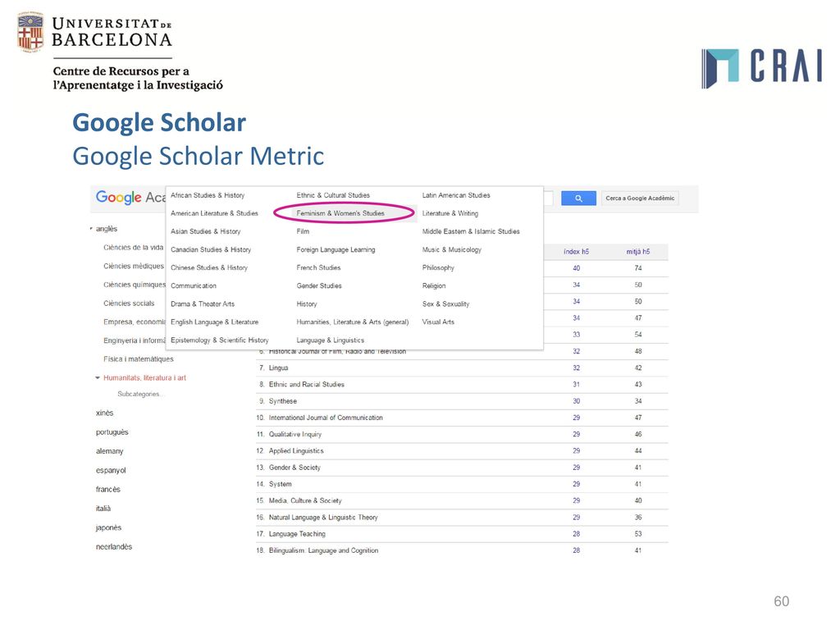Select Visual Arts subcategory
This screenshot has width=840, height=630.
click(438, 322)
